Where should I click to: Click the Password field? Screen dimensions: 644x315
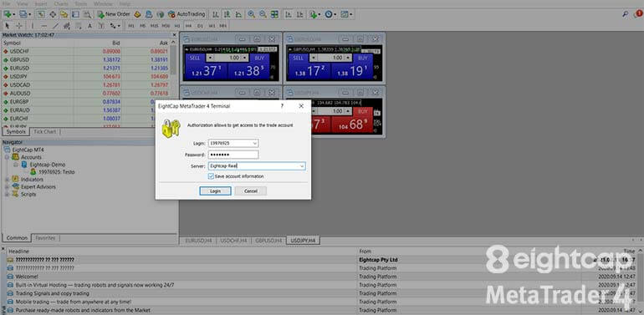(x=233, y=155)
